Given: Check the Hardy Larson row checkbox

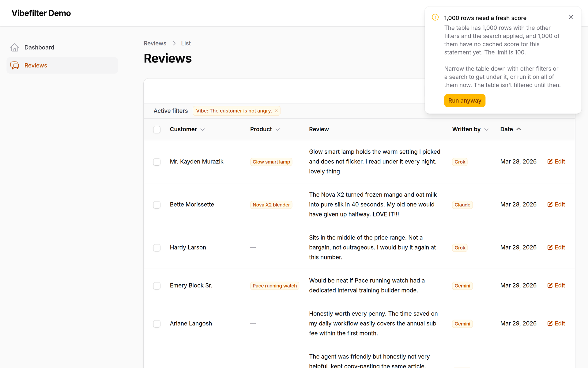Looking at the screenshot, I should point(157,247).
